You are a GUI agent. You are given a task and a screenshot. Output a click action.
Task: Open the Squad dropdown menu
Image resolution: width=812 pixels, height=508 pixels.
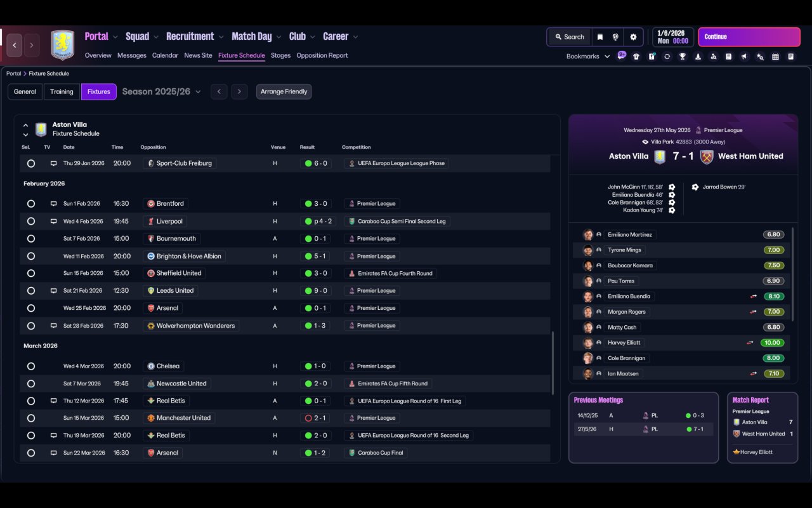click(142, 37)
